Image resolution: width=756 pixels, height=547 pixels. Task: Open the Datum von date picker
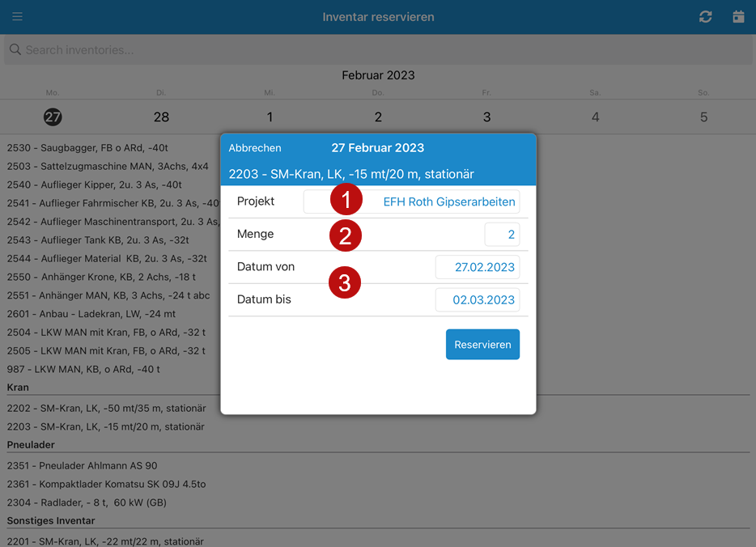pos(477,267)
